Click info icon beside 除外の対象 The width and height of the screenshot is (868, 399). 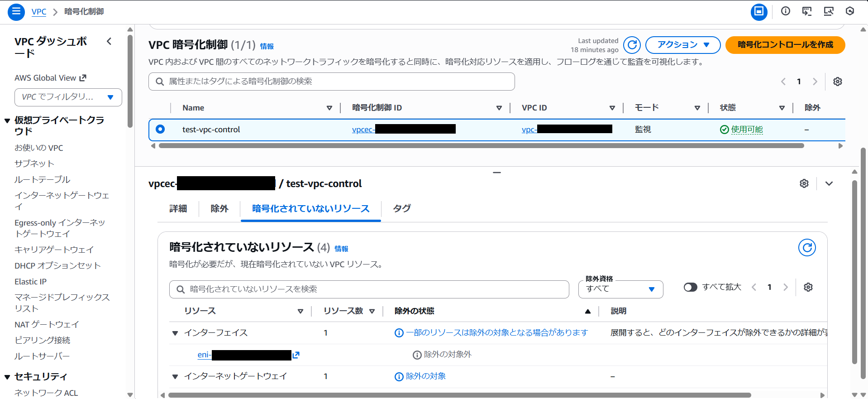click(399, 377)
